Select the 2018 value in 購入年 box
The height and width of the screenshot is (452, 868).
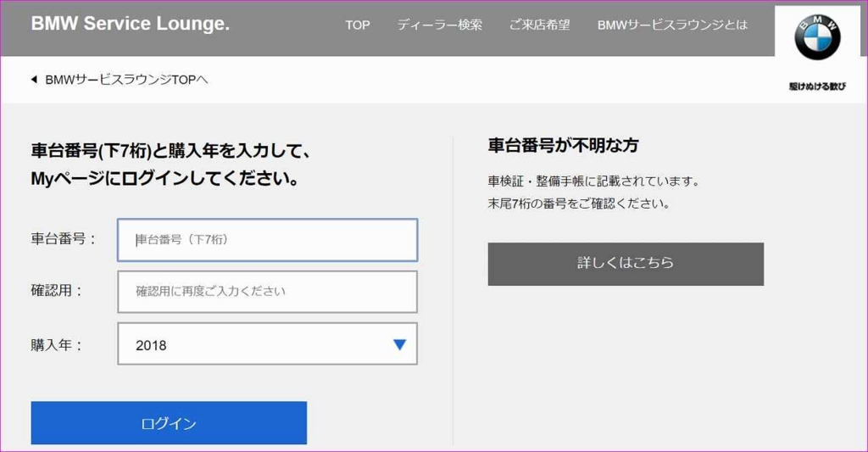(151, 345)
